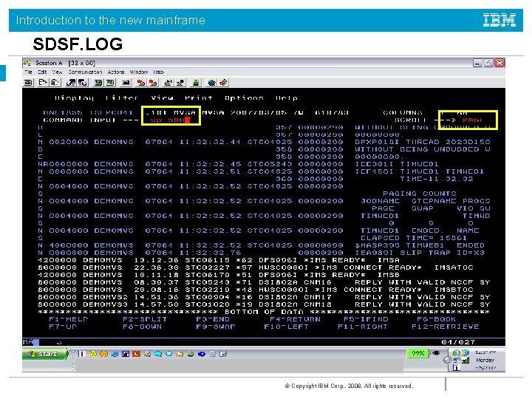
Task: Click the DSI802A CNM16 log line
Action: (264, 282)
